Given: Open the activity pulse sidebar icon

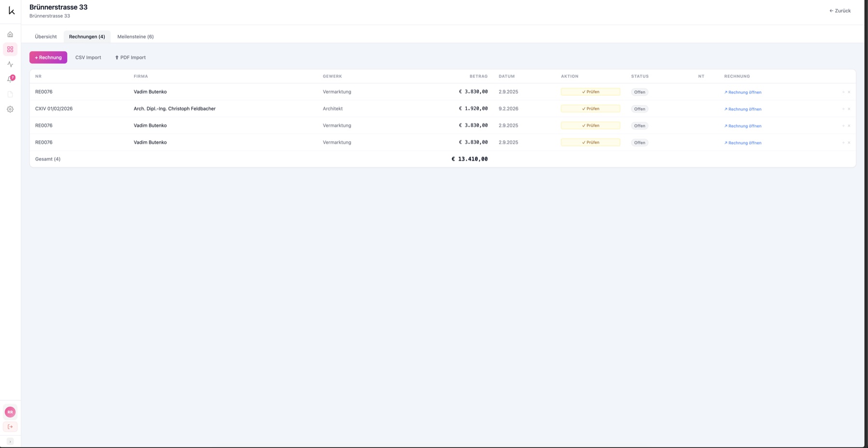Looking at the screenshot, I should 10,64.
